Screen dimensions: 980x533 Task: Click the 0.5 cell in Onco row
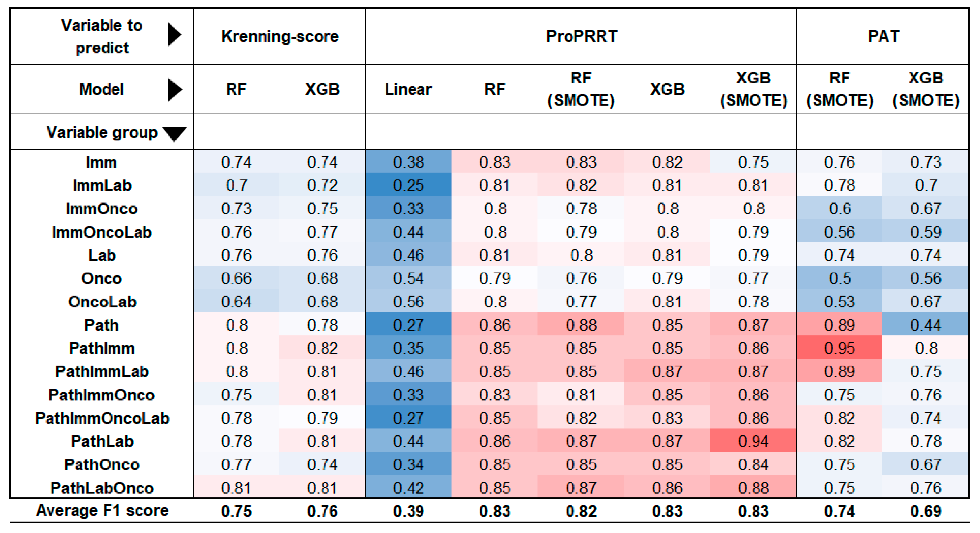point(840,278)
